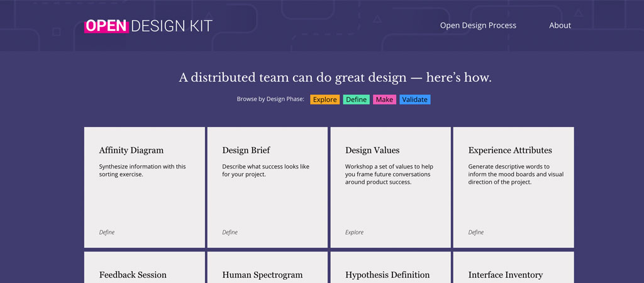Select the pink Make phase tag
Screen dimensions: 644x283
(384, 99)
